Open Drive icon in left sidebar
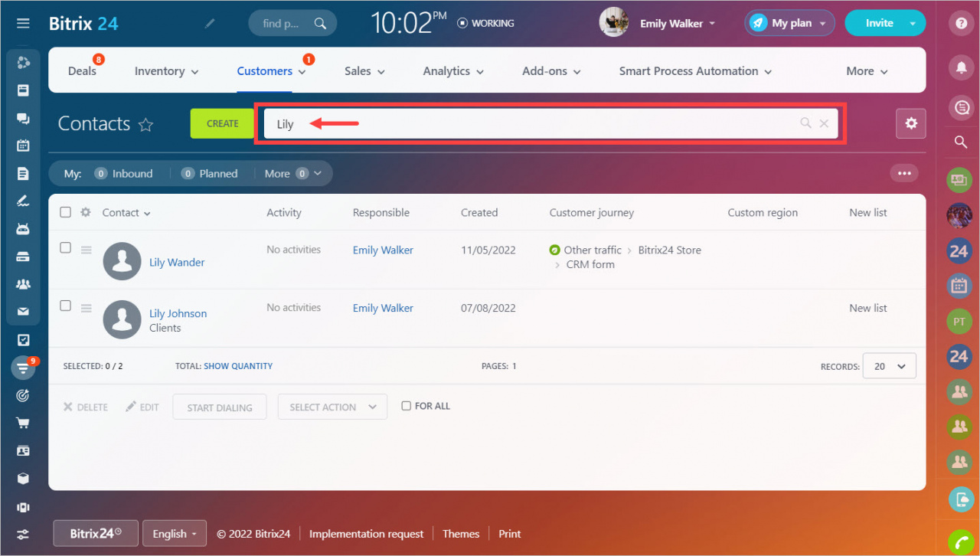The height and width of the screenshot is (556, 980). coord(23,257)
